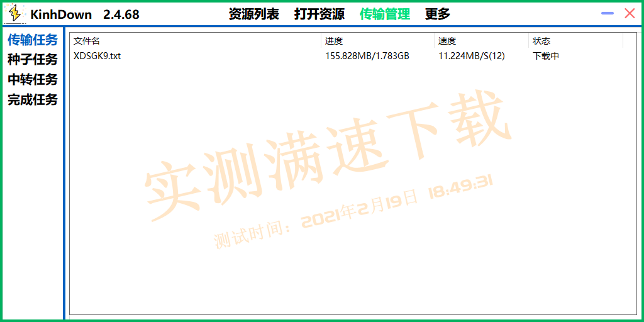Close the KinhDown window
The image size is (644, 322).
pos(629,13)
